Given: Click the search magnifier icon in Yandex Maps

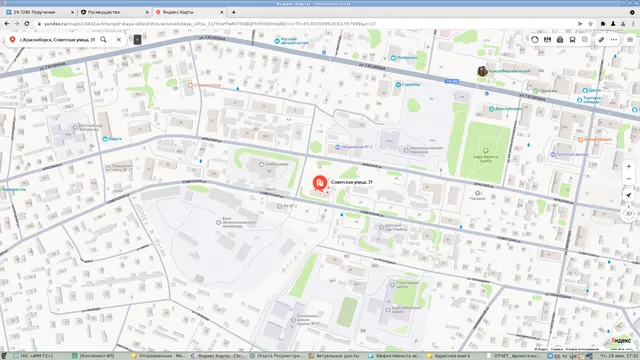Looking at the screenshot, I should 103,40.
